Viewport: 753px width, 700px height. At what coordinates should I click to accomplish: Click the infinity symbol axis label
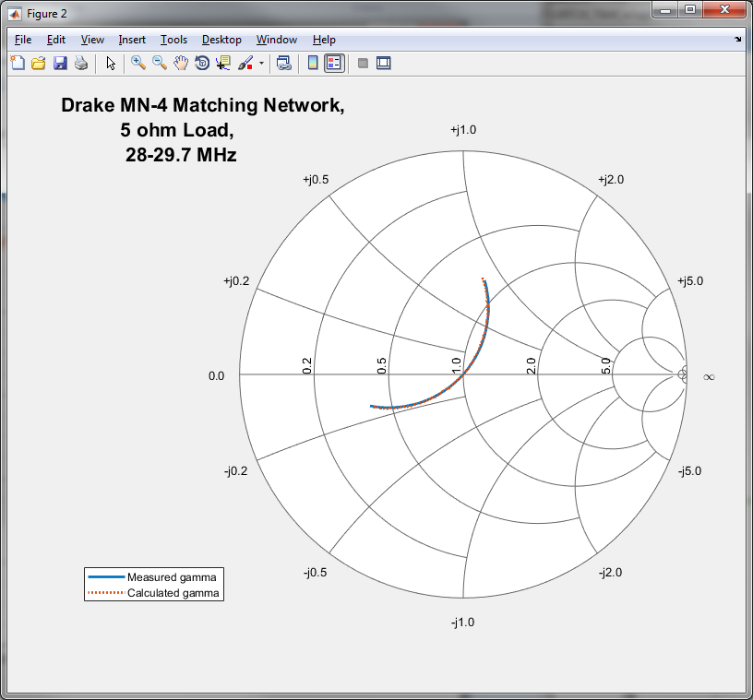709,377
